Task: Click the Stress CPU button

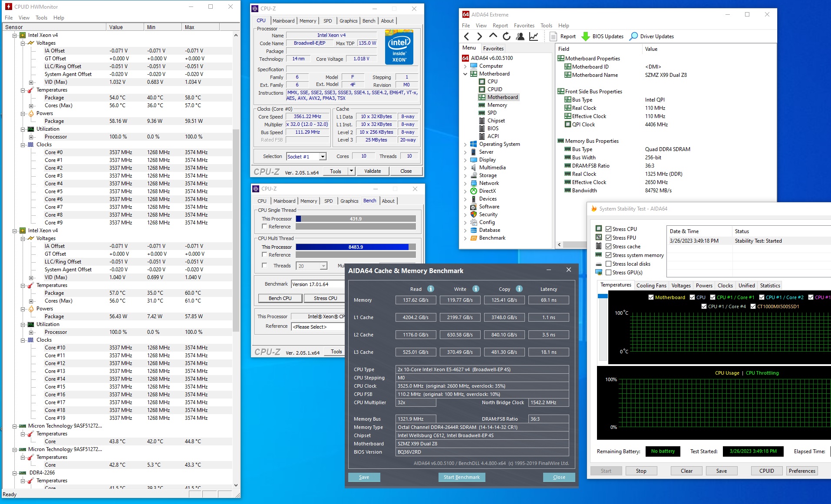Action: [325, 298]
